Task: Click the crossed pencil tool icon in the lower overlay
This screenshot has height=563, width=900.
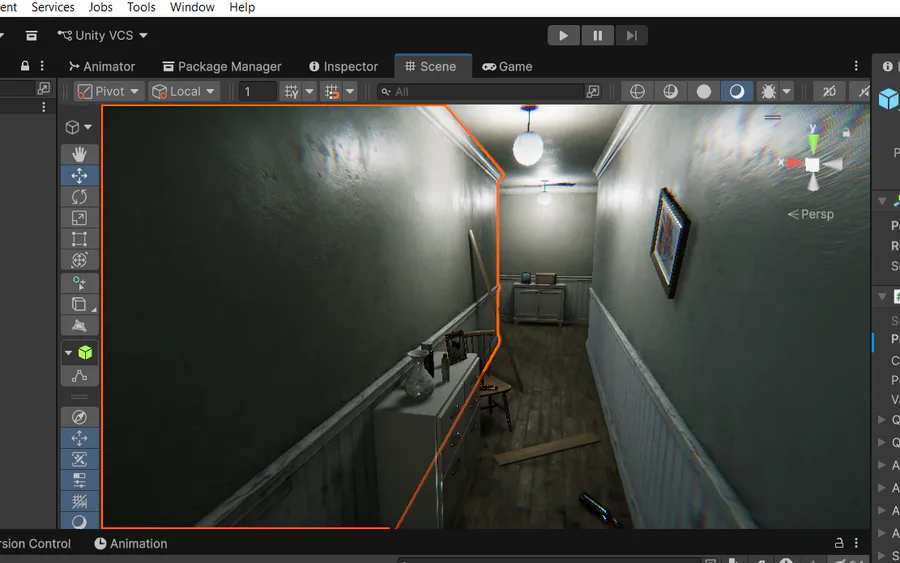Action: 79,460
